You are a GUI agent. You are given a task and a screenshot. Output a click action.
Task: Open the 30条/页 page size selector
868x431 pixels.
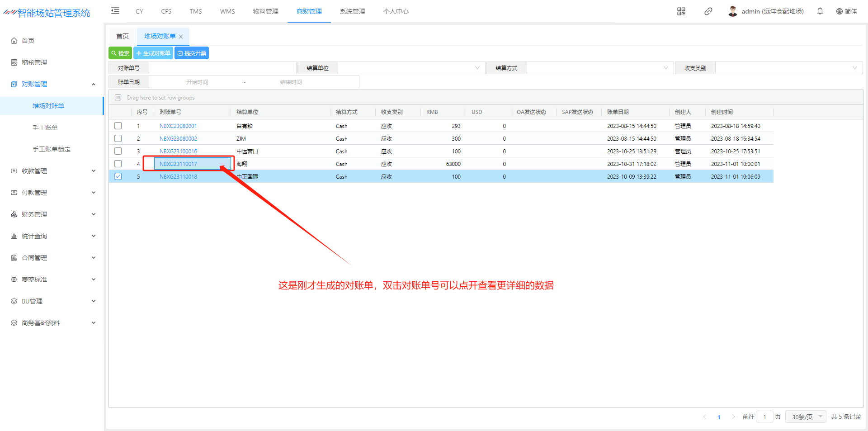(806, 417)
